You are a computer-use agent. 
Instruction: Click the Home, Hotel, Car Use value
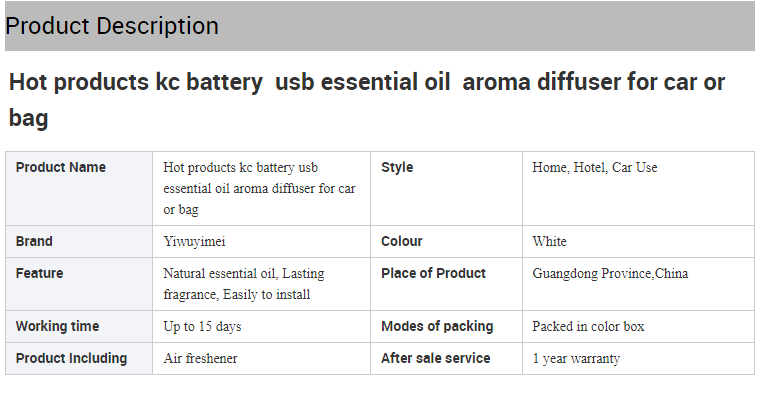click(x=594, y=168)
